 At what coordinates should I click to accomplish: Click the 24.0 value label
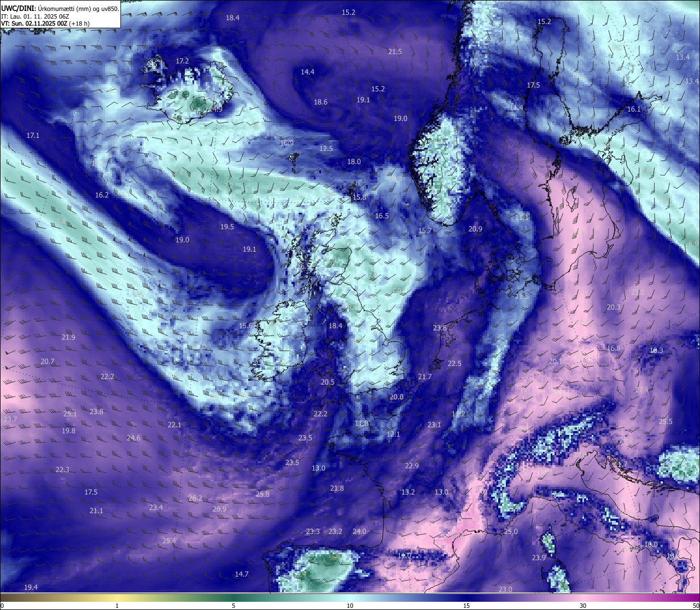pyautogui.click(x=359, y=531)
